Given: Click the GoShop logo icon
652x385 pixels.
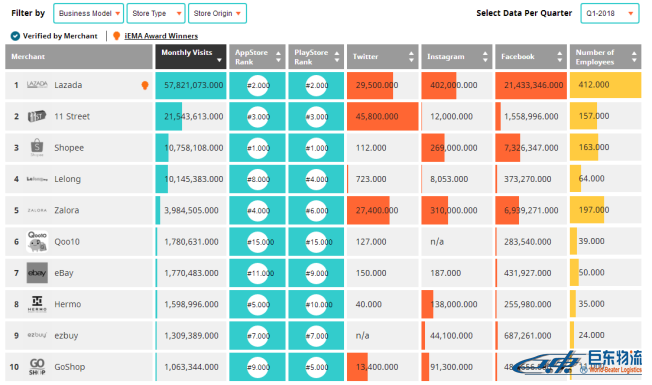Looking at the screenshot, I should pyautogui.click(x=37, y=367).
